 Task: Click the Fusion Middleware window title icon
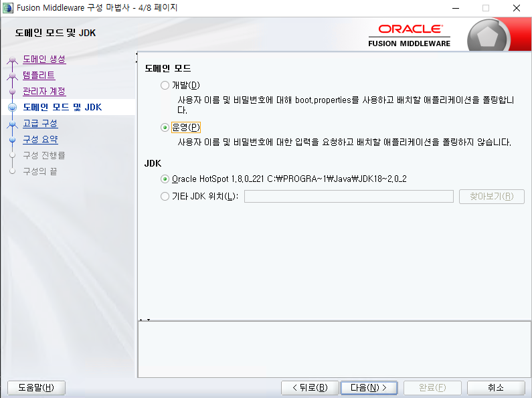click(x=8, y=8)
